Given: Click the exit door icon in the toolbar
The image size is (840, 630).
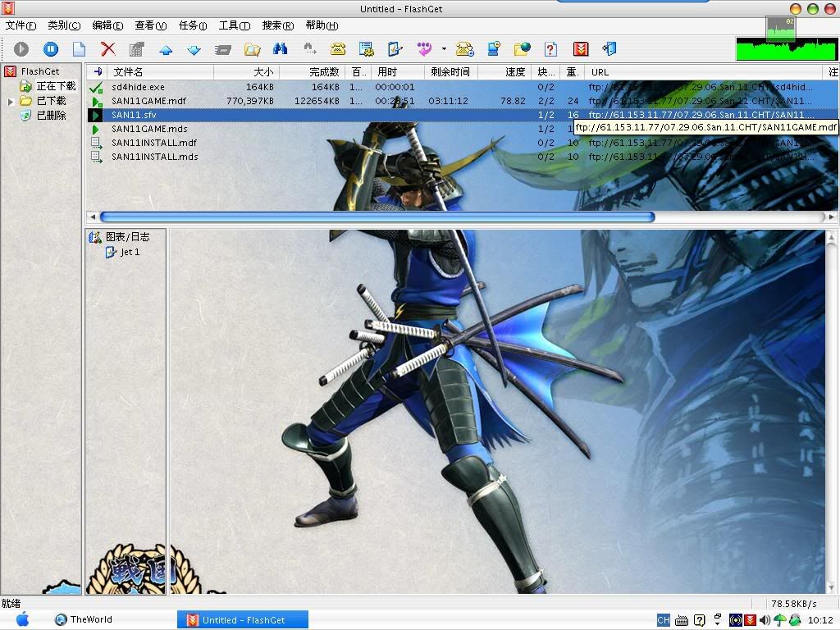Looking at the screenshot, I should (x=609, y=49).
